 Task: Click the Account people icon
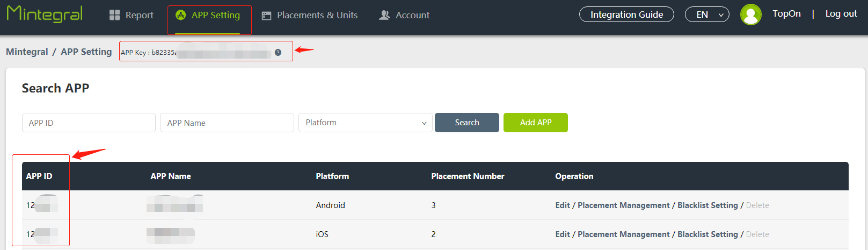(x=384, y=15)
